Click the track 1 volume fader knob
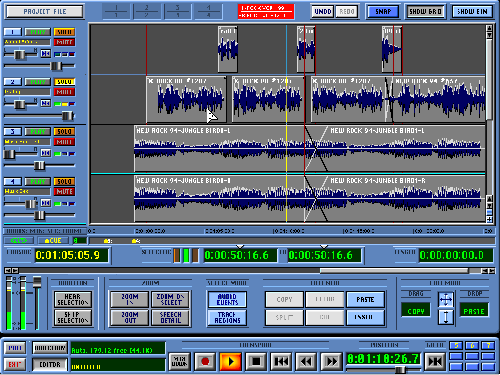This screenshot has height=375, width=500. click(x=56, y=66)
